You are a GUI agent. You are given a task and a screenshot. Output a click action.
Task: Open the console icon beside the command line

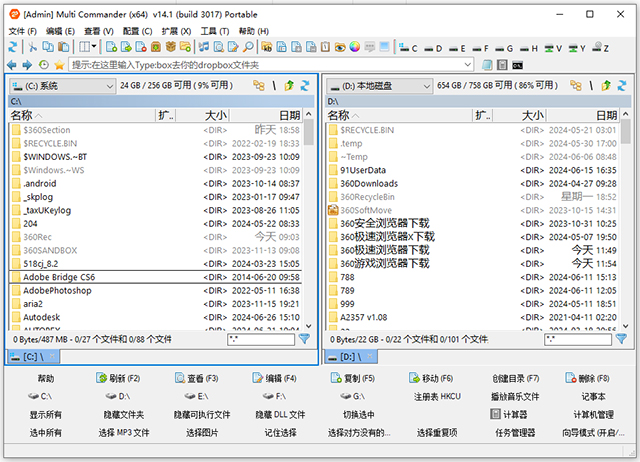pyautogui.click(x=518, y=65)
